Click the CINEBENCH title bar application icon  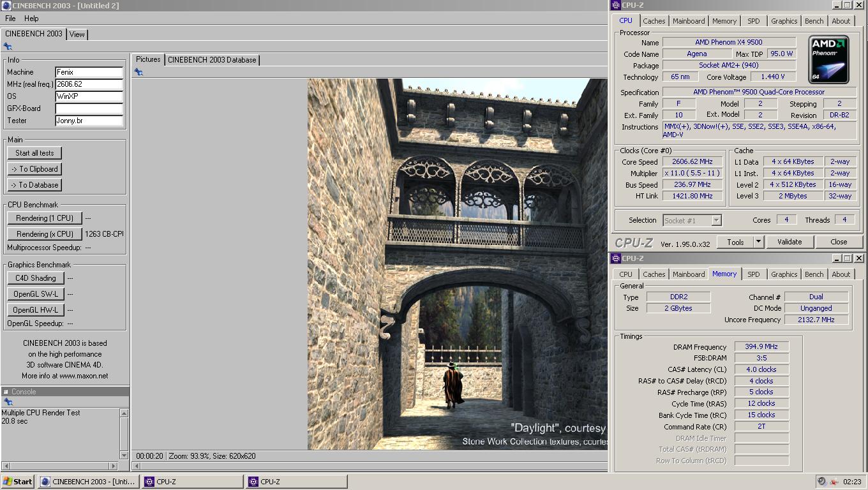tap(6, 6)
